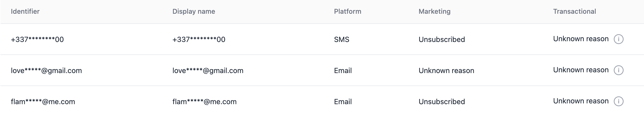Click the Transactional column header
Screen dimensions: 644x114
[x=574, y=11]
